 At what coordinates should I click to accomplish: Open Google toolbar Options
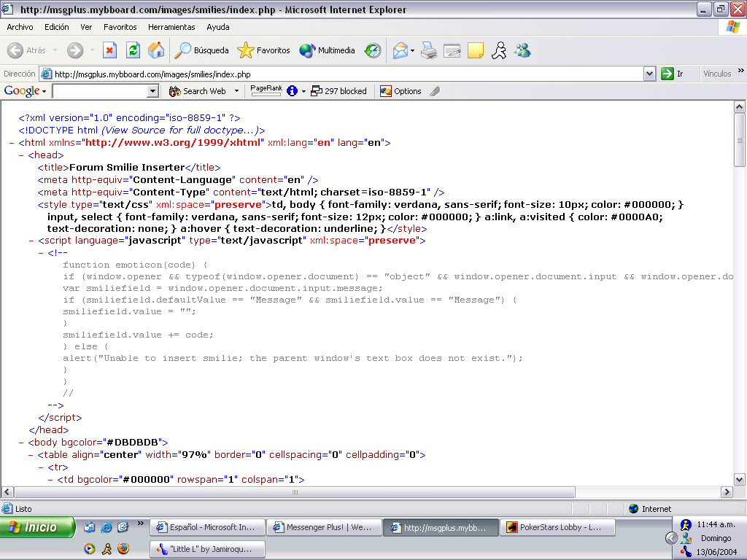pyautogui.click(x=400, y=91)
